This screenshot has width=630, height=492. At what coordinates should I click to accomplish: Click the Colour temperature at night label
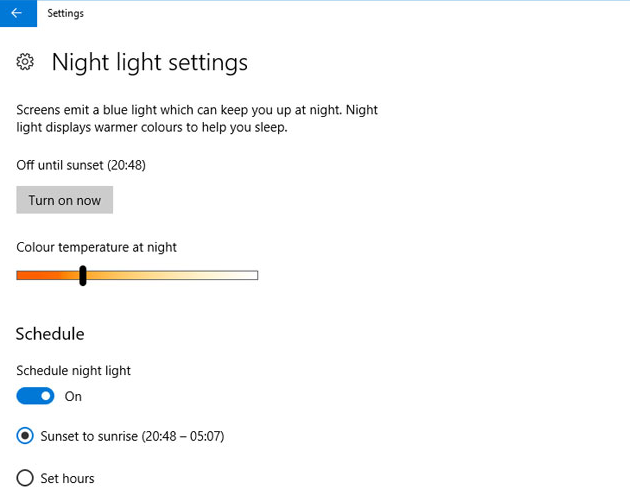tap(96, 246)
